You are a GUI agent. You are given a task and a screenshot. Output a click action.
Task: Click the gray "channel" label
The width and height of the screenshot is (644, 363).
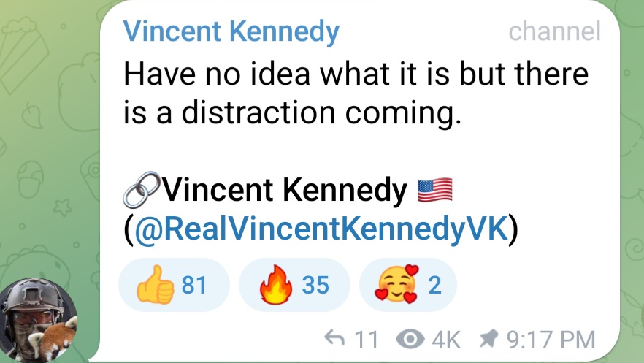554,31
